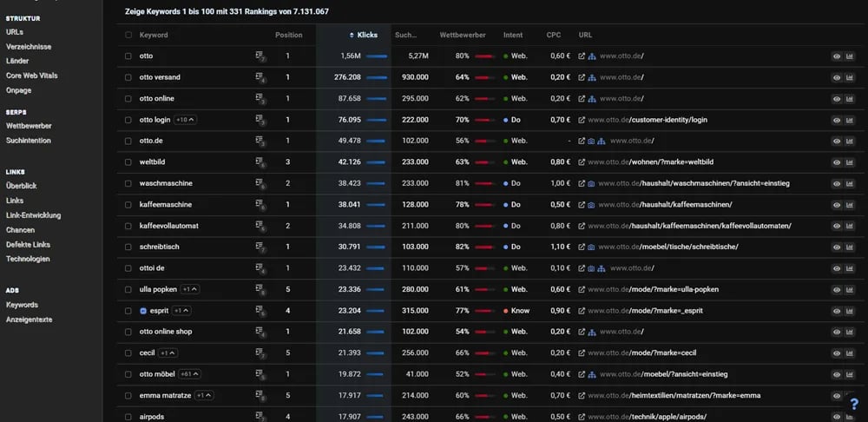Open the moebel/tische/schreibtische URL link
The image size is (868, 422).
click(x=668, y=247)
